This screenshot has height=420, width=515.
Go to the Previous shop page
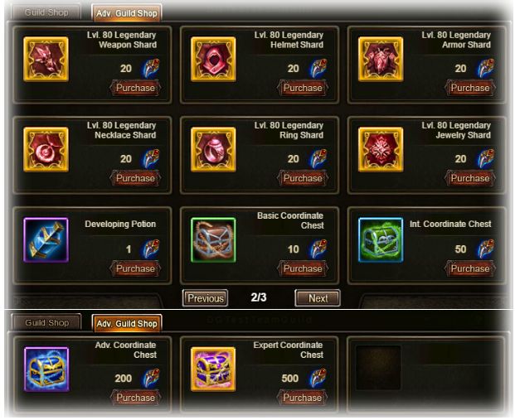click(x=206, y=298)
